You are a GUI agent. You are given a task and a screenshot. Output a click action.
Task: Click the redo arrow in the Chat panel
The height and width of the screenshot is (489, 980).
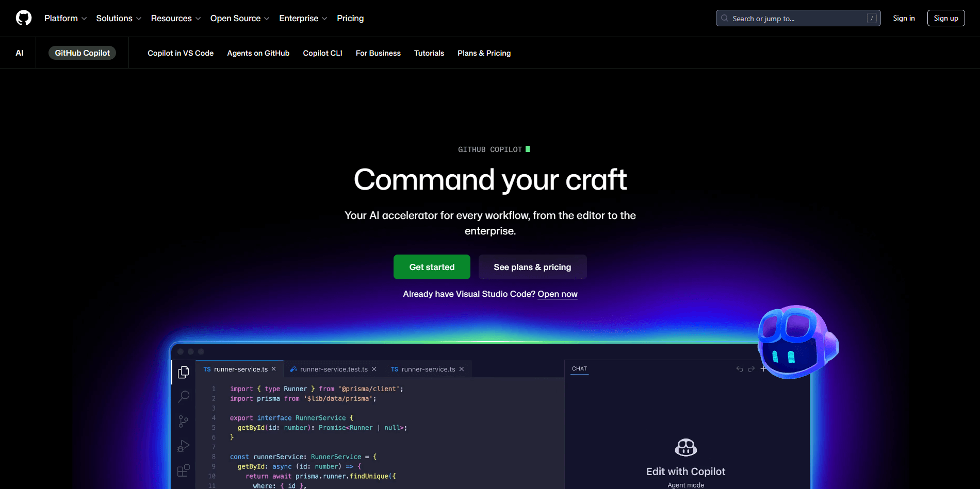pos(751,369)
